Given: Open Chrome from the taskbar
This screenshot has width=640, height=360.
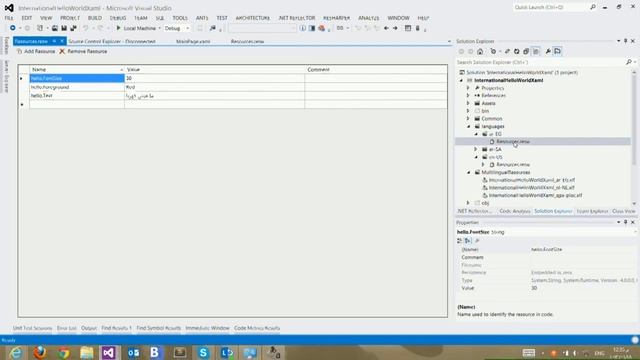Looking at the screenshot, I should pos(63,352).
